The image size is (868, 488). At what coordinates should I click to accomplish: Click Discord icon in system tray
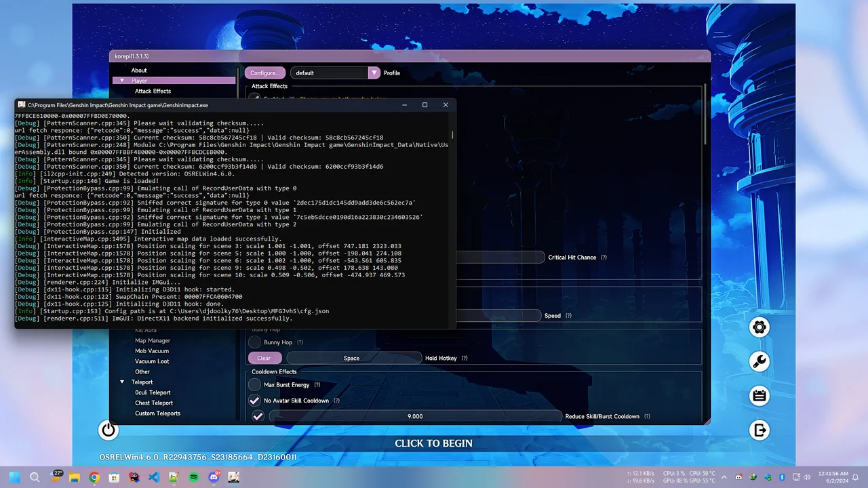(738, 477)
